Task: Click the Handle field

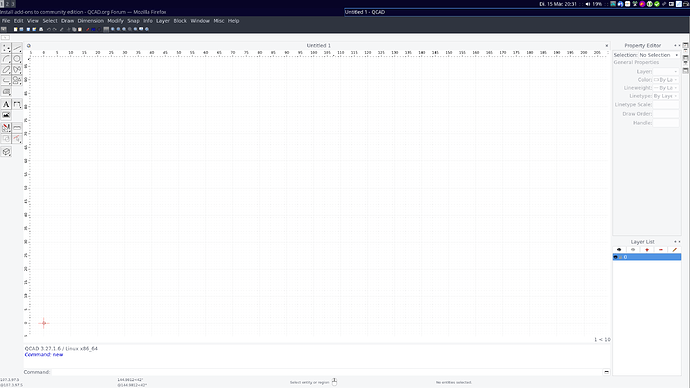Action: click(x=665, y=123)
